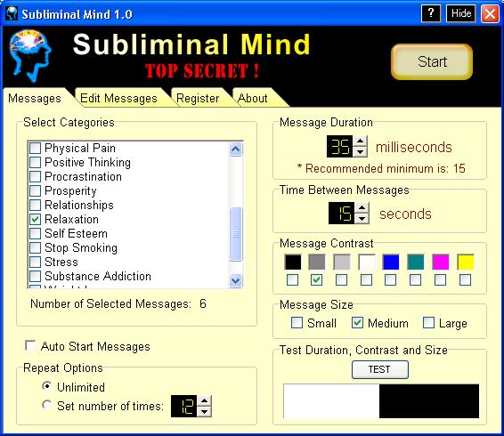Click the time between messages value 15
504x436 pixels.
tap(341, 213)
